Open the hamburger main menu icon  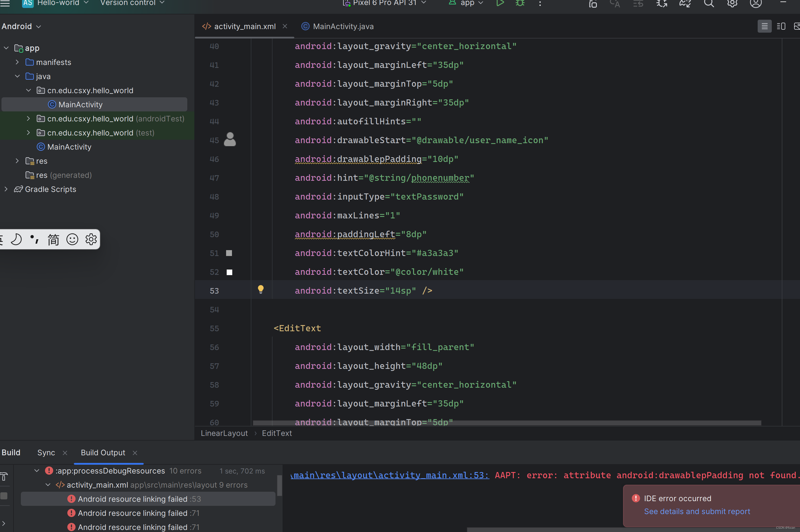5,4
